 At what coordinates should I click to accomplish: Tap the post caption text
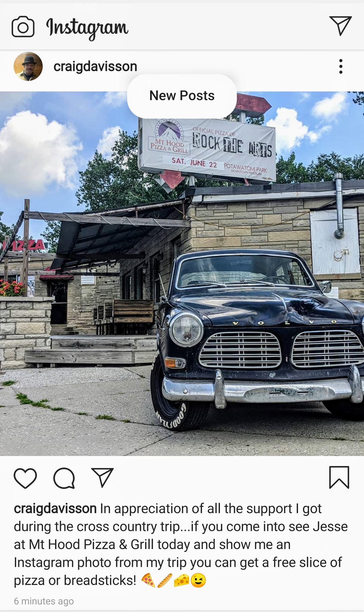(181, 544)
